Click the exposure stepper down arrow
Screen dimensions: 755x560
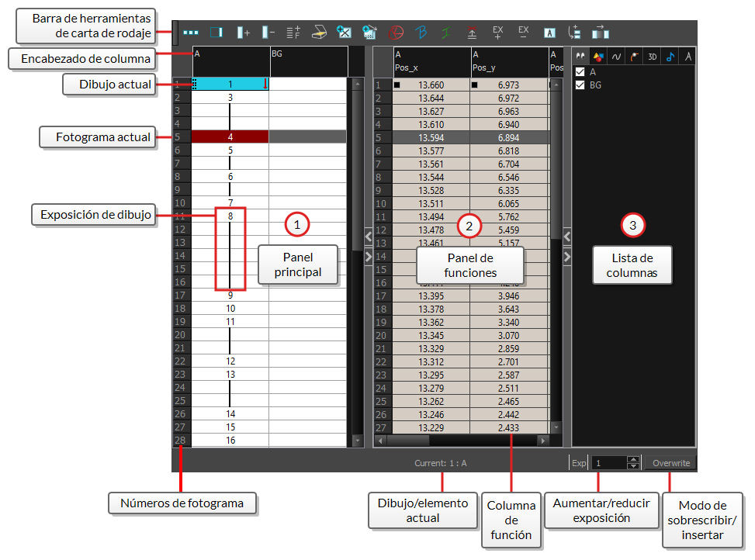coord(634,465)
